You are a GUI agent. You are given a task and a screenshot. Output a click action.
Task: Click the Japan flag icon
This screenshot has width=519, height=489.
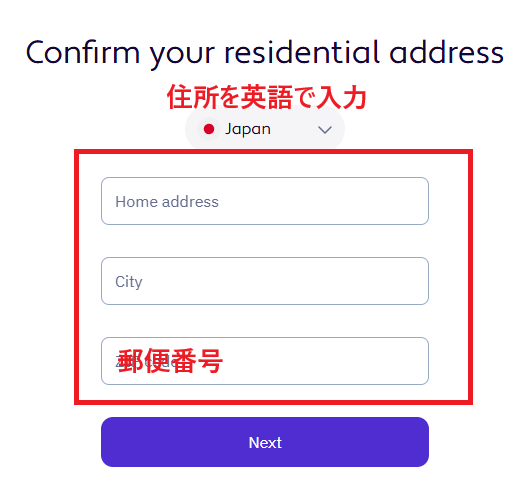(x=209, y=129)
